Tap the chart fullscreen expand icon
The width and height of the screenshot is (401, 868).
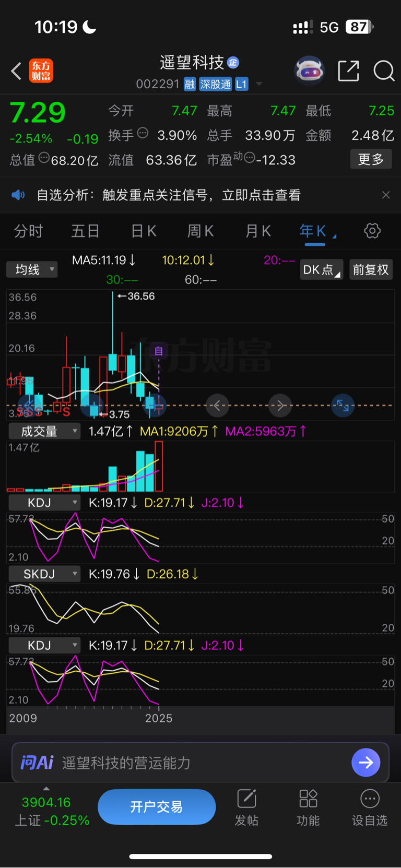coord(343,405)
